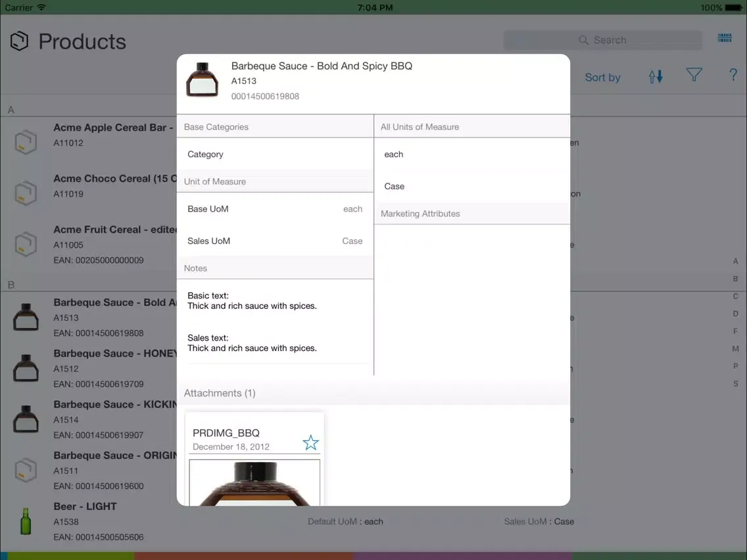
Task: Select the Category row
Action: (275, 154)
